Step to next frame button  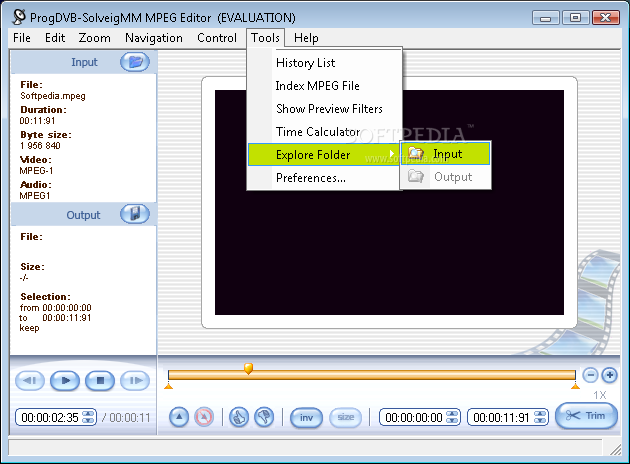(135, 380)
